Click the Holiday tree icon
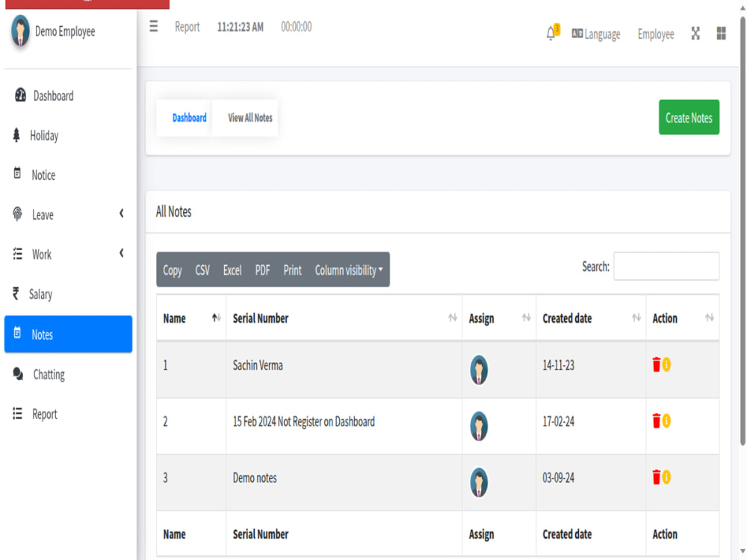The width and height of the screenshot is (747, 560). click(x=16, y=135)
